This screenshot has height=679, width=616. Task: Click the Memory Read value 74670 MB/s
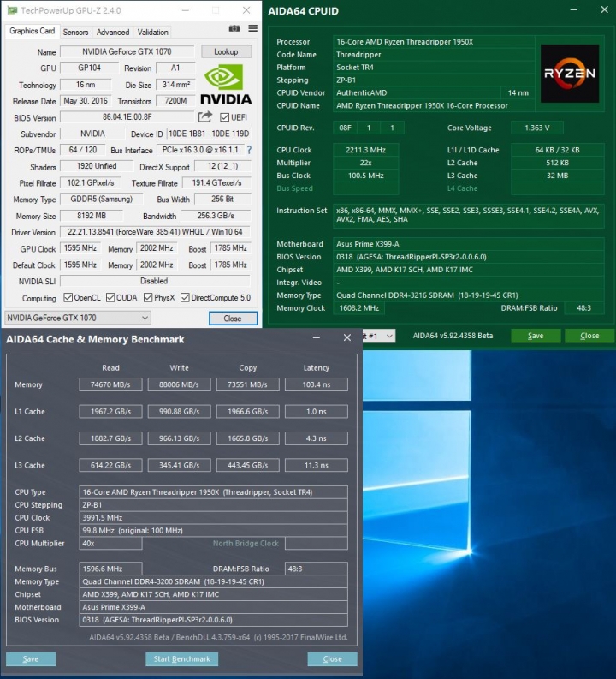coord(110,384)
